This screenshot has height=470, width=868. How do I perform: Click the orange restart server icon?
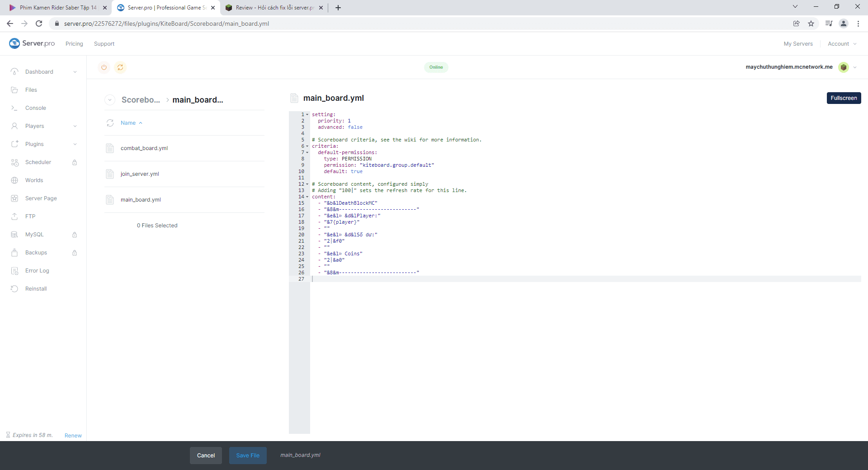[120, 67]
